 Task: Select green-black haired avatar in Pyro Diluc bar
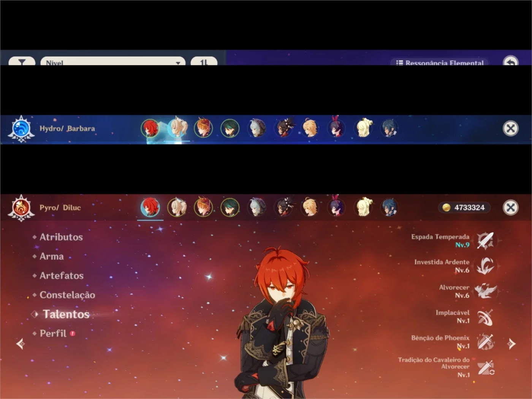click(x=230, y=207)
